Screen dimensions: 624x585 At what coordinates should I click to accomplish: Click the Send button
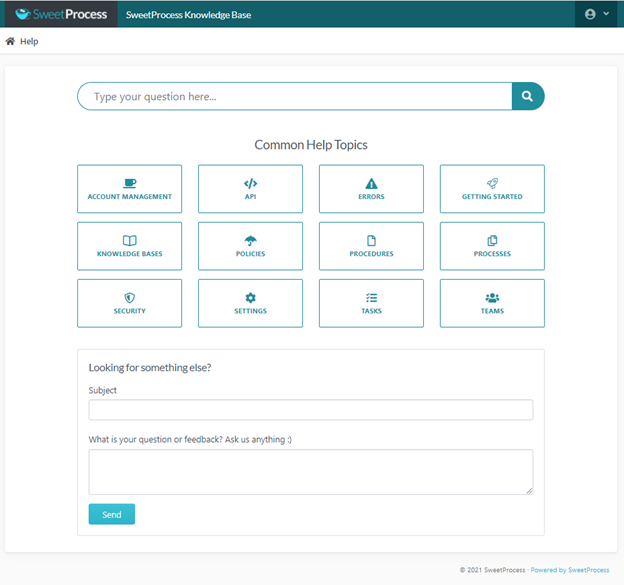click(x=112, y=515)
